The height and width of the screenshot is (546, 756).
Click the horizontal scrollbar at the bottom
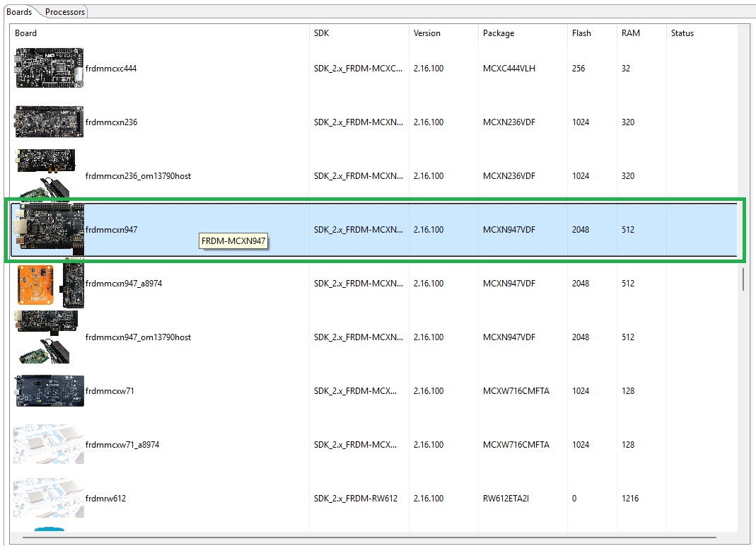(x=354, y=539)
